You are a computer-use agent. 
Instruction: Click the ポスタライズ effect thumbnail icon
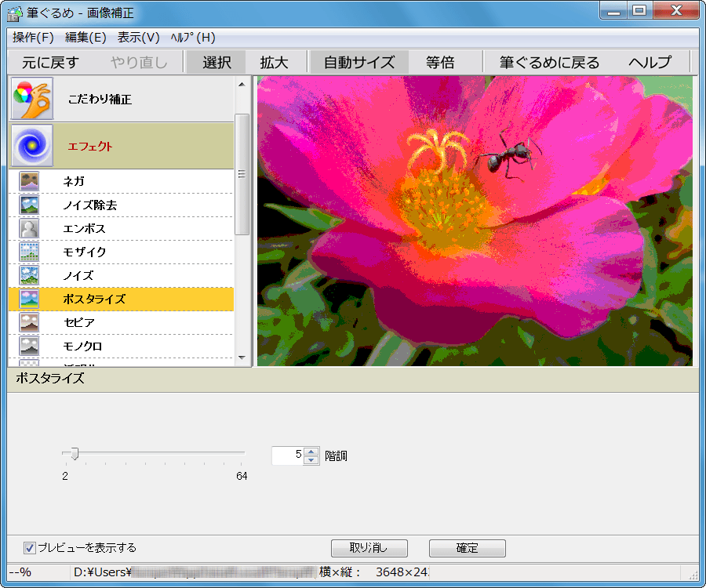[x=29, y=299]
